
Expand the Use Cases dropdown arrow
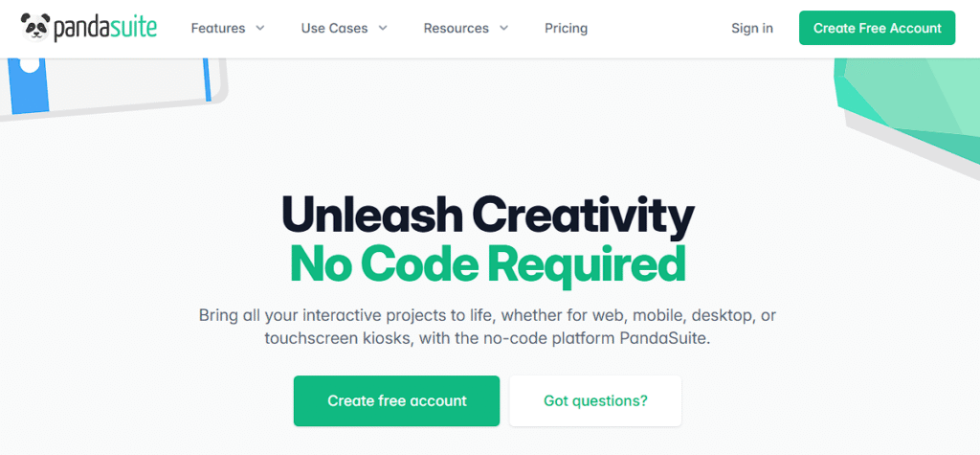[383, 28]
